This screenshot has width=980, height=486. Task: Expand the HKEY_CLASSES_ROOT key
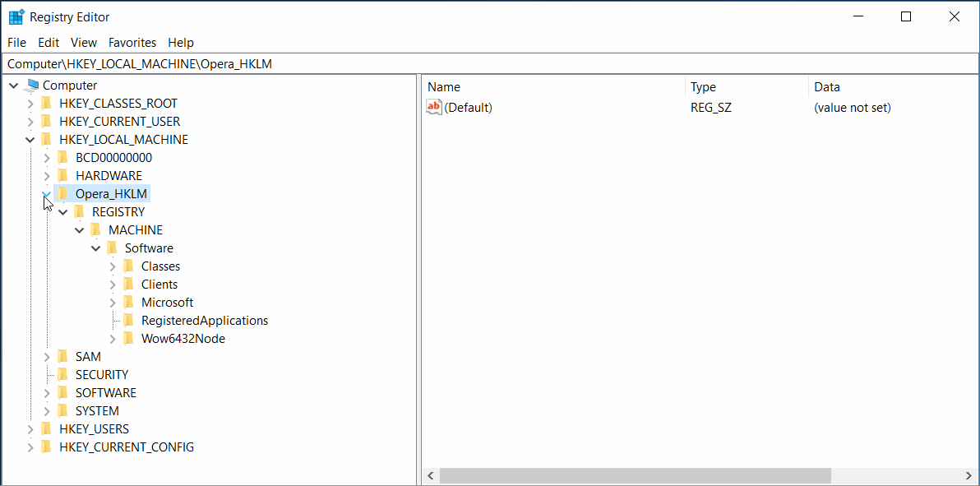[x=30, y=104]
